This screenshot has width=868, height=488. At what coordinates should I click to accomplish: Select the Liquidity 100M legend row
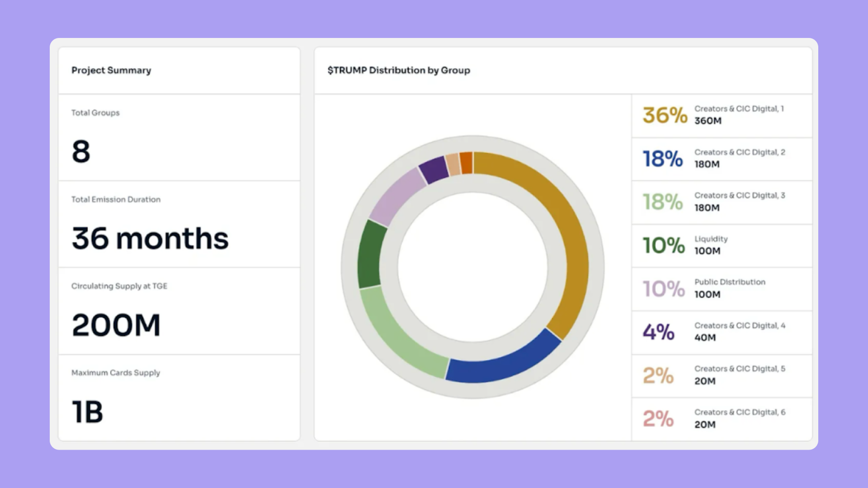[722, 245]
